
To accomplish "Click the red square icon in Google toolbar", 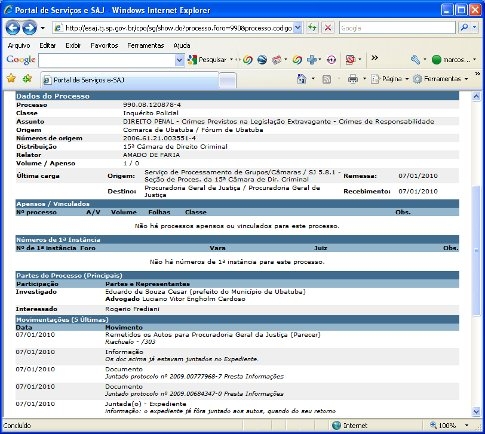I will [x=350, y=60].
